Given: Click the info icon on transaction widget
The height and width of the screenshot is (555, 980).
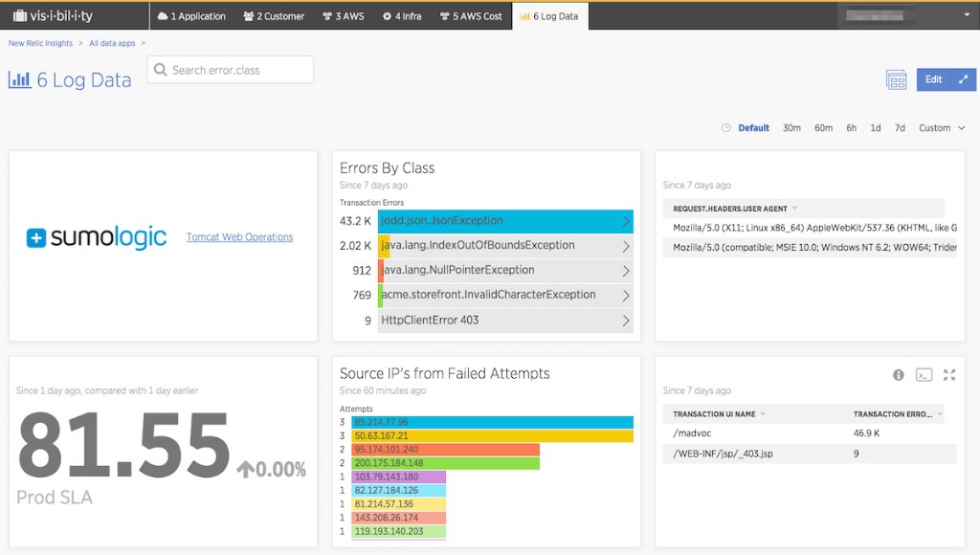Looking at the screenshot, I should tap(898, 375).
